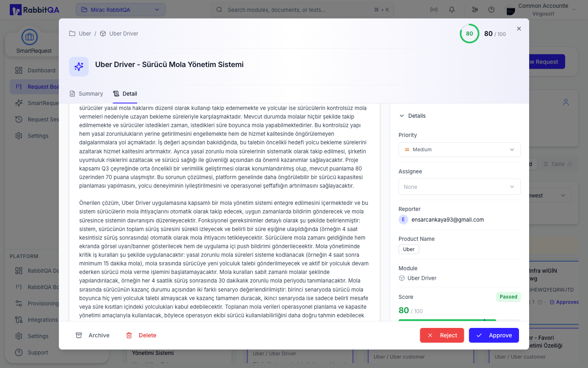Open Common Accountle user menu

tap(541, 10)
